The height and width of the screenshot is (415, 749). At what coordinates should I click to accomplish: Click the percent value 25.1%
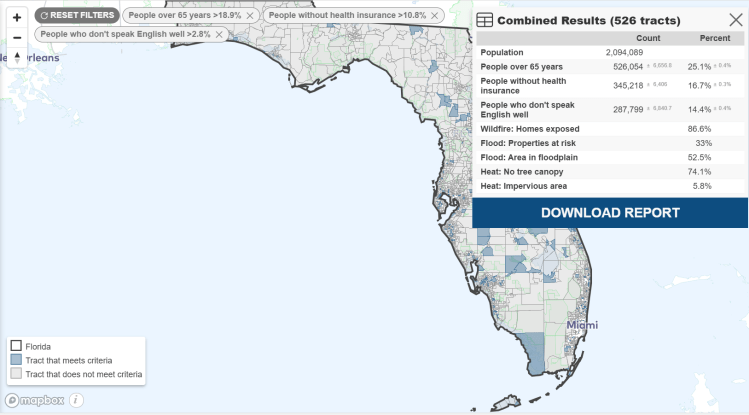699,67
